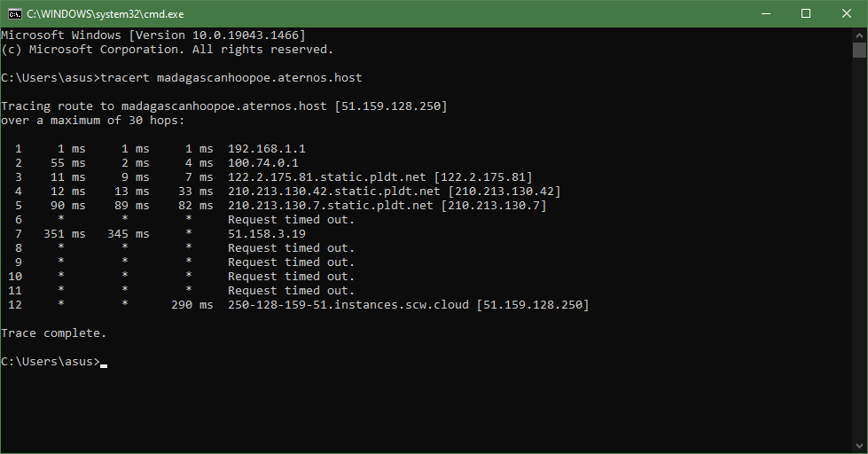The height and width of the screenshot is (454, 868).
Task: Minimize the Command Prompt window
Action: 765,14
